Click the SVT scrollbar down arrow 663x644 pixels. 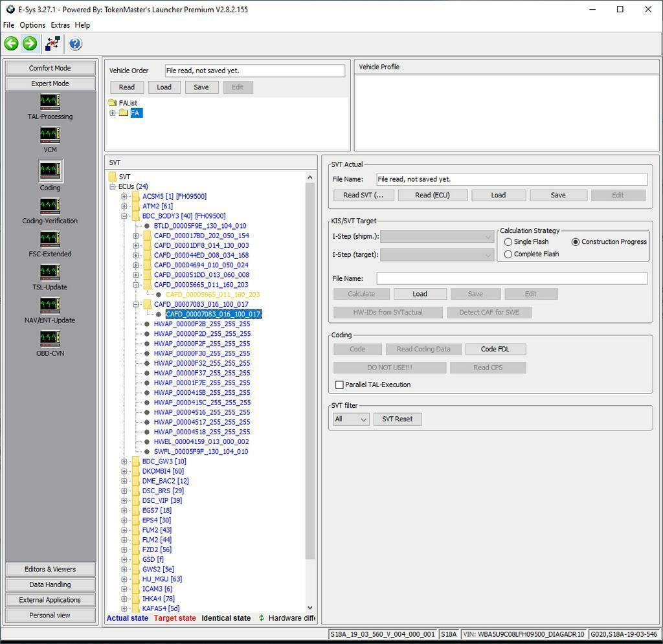coord(310,608)
